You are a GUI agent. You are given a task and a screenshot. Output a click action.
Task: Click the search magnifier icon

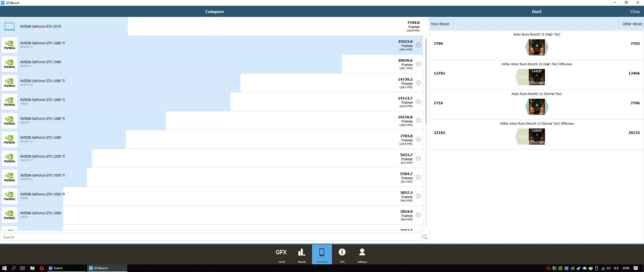coord(425,237)
